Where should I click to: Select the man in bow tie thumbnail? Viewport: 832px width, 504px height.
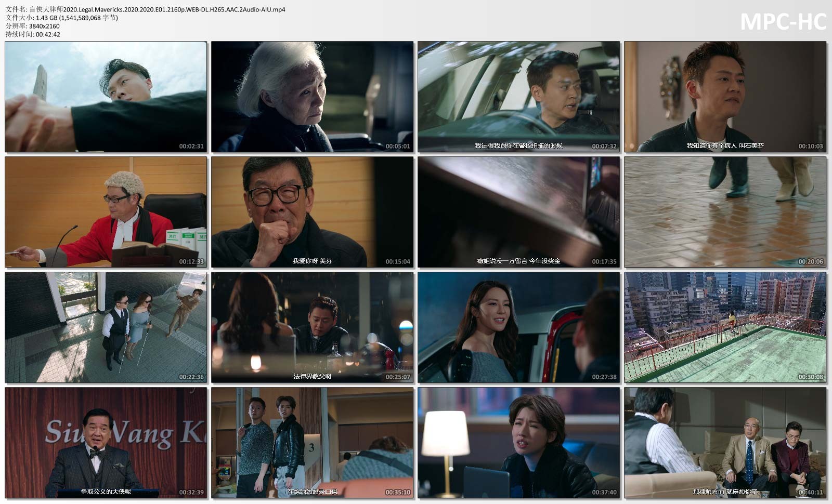click(106, 443)
